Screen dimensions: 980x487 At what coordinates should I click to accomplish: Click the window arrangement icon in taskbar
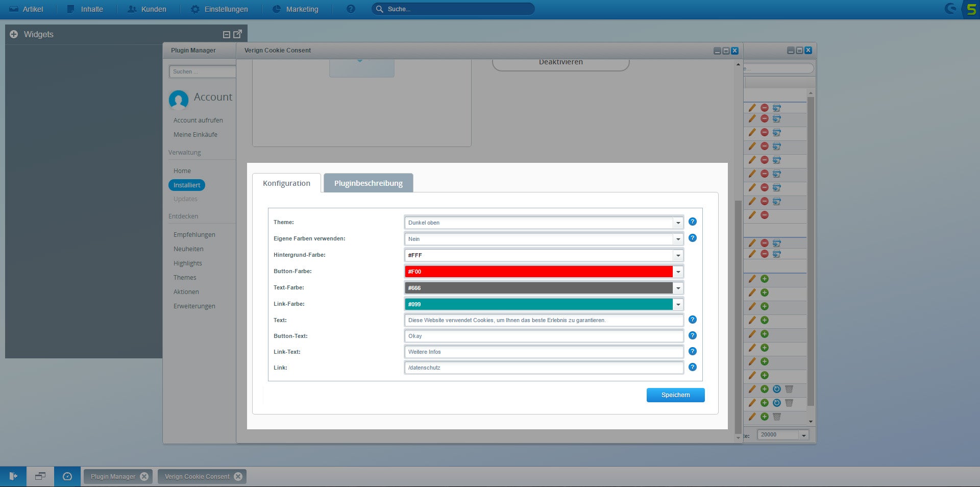pyautogui.click(x=40, y=476)
